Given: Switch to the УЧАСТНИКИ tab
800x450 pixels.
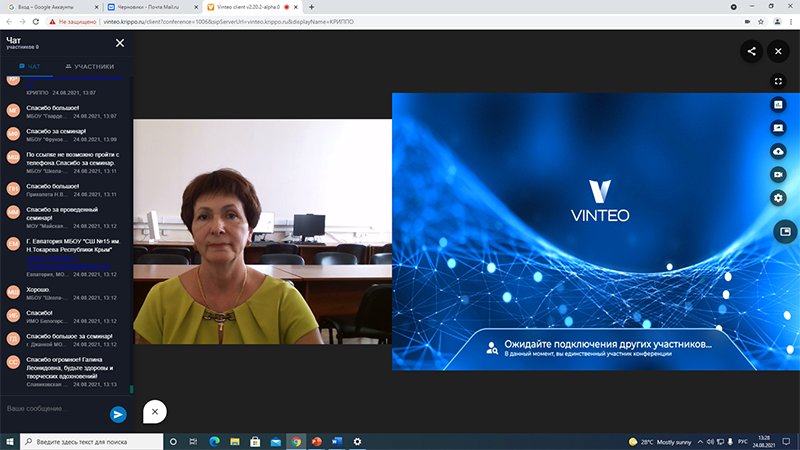Looking at the screenshot, I should coord(90,66).
